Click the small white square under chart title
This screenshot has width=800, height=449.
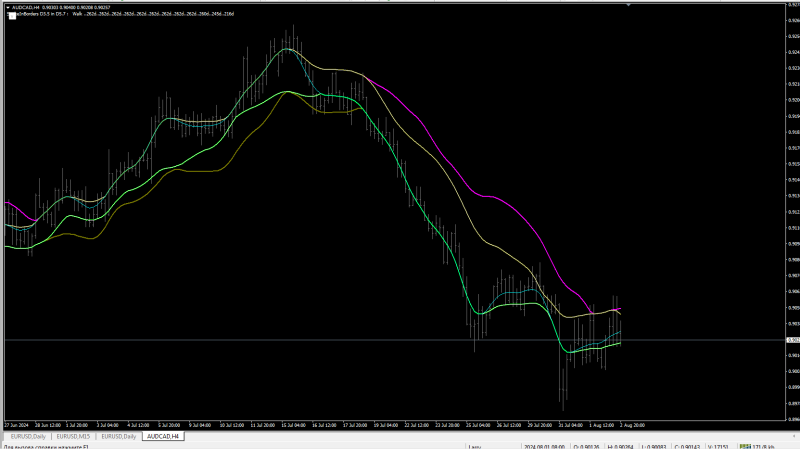tap(12, 16)
